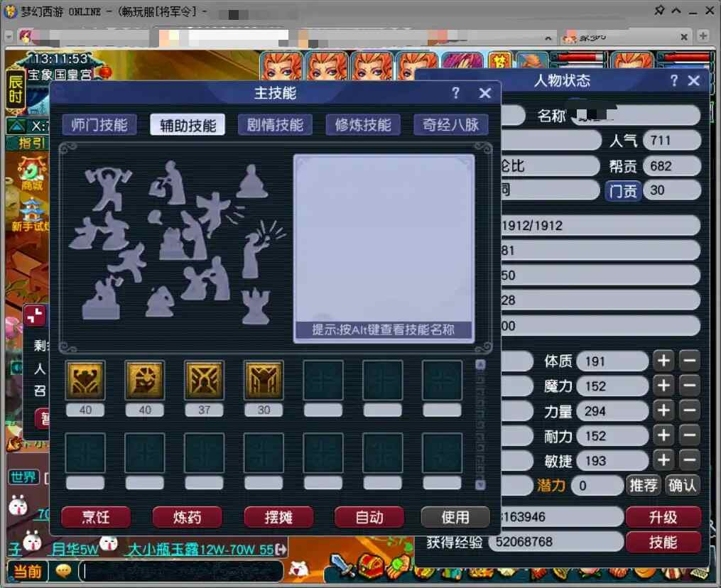Screen dimensions: 721x588
Task: Select the skill icon with level 40 first
Action: click(x=85, y=380)
